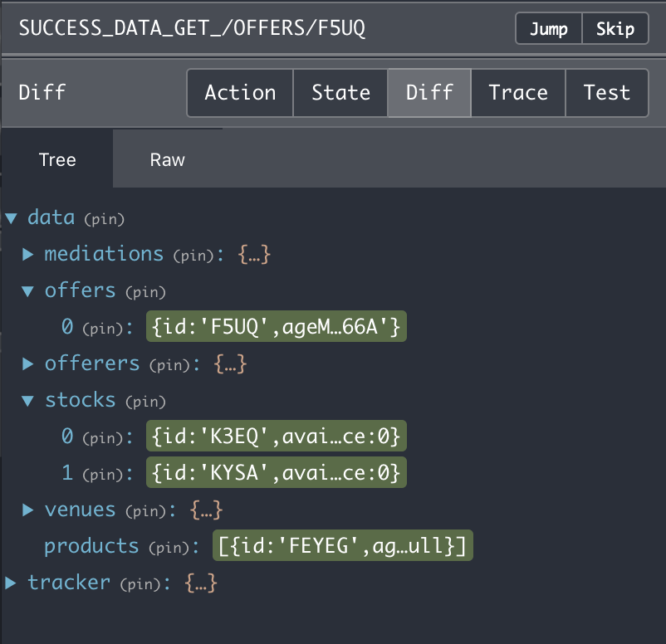
Task: Switch to the State tab
Action: point(340,93)
